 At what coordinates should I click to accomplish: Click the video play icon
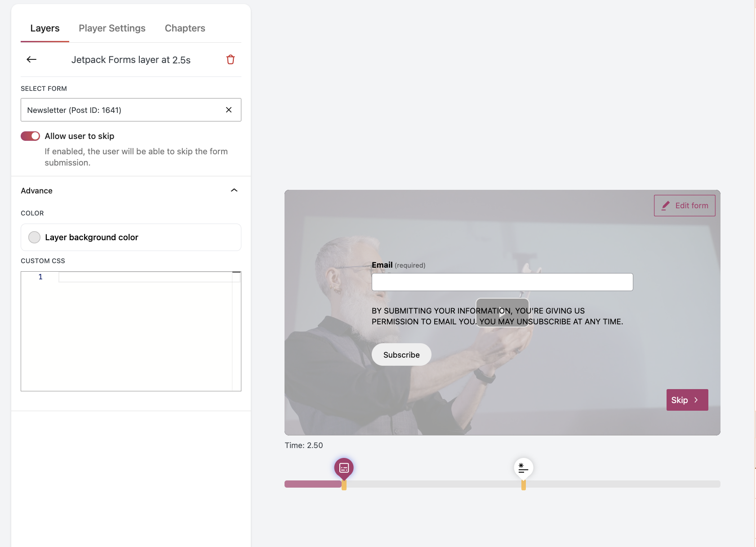(502, 313)
